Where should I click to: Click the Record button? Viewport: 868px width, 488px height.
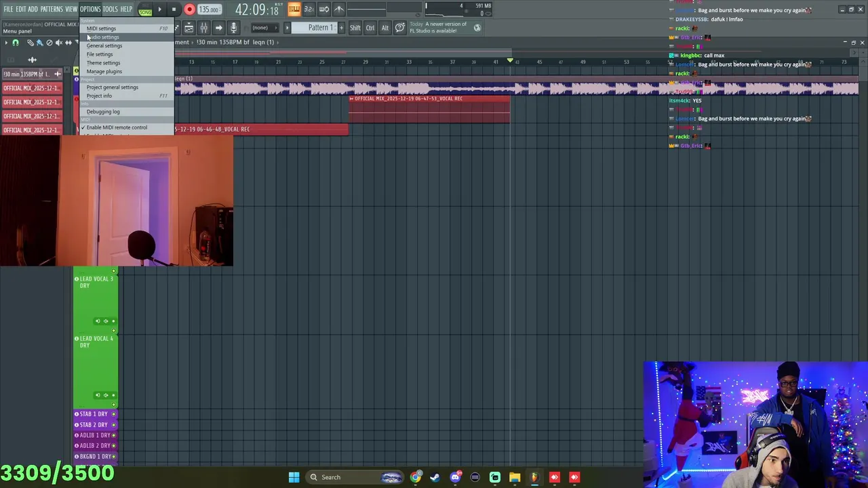tap(189, 9)
